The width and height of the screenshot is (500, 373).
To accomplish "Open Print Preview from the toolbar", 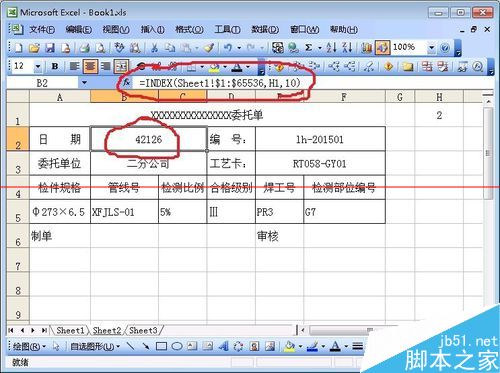I will point(100,48).
